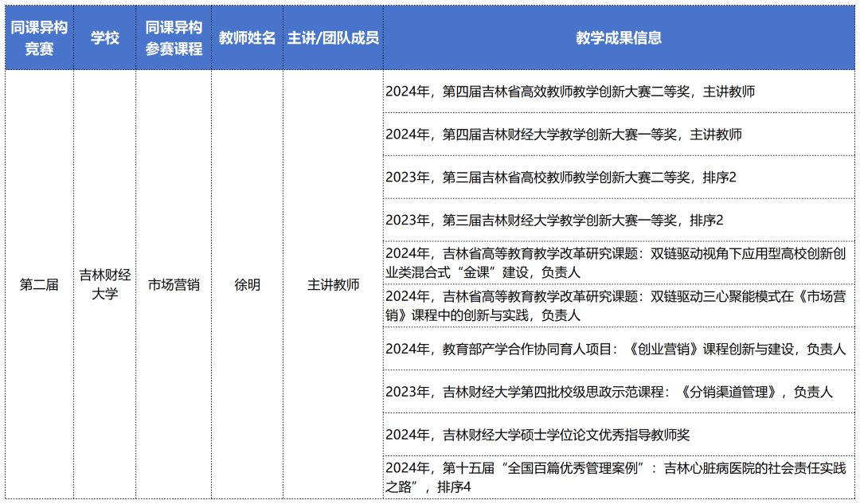The height and width of the screenshot is (504, 860).
Task: Select the 教师姓名 column header
Action: coord(248,38)
